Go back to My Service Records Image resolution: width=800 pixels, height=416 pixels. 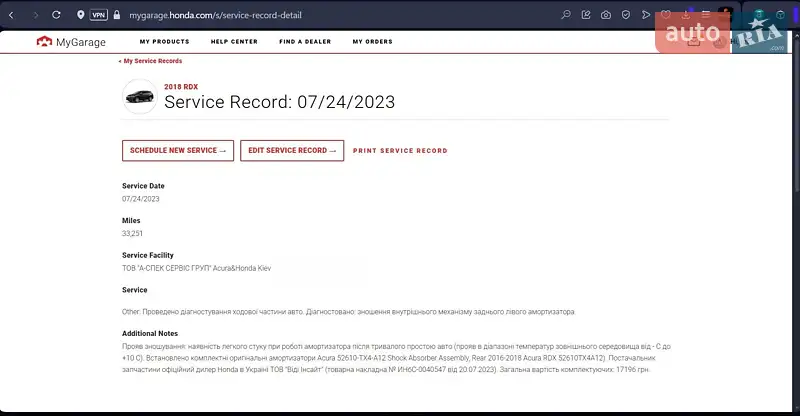coord(150,61)
